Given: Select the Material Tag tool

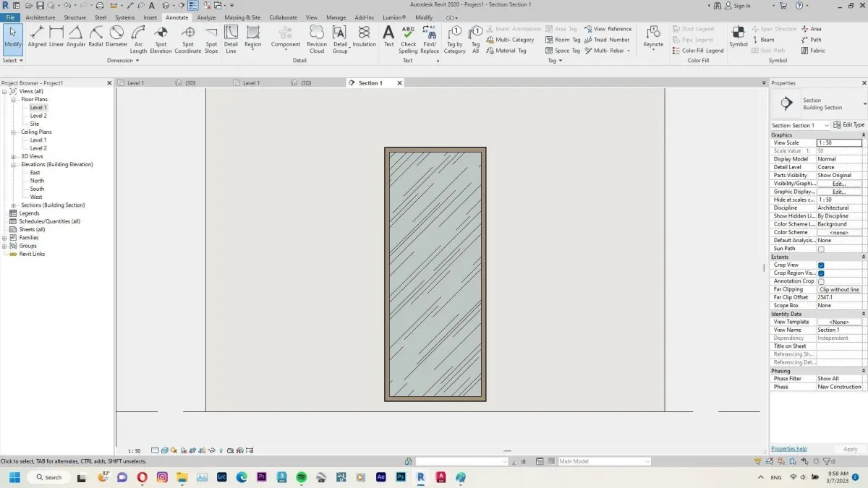Looking at the screenshot, I should [x=506, y=51].
